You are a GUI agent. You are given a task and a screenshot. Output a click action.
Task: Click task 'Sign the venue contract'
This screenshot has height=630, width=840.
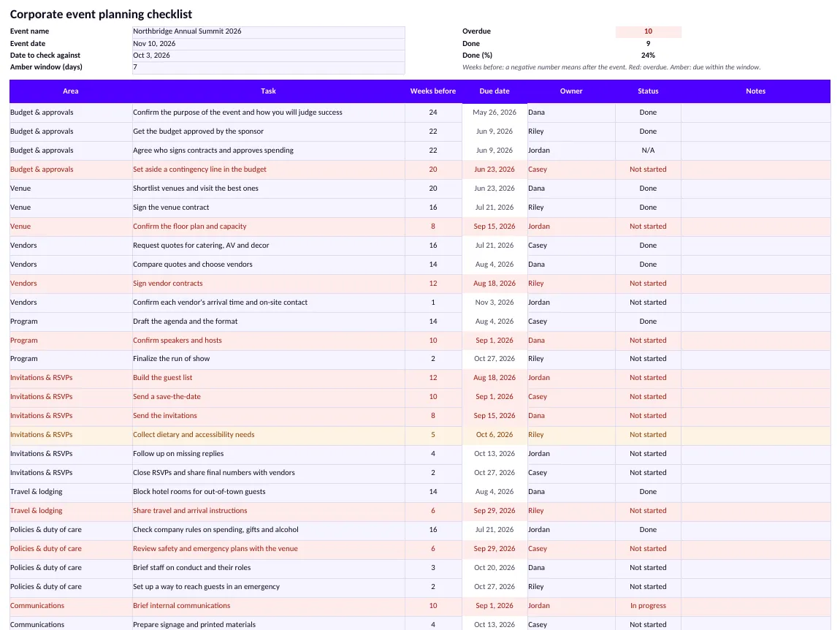[268, 208]
